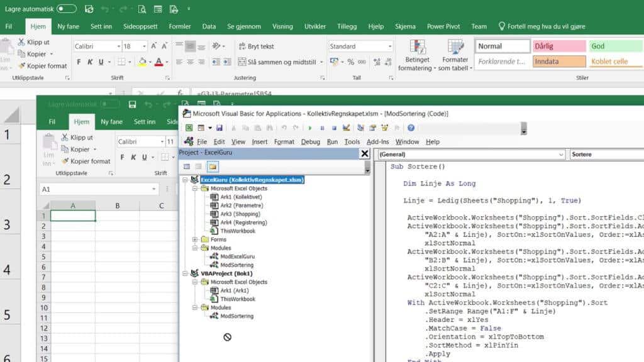644x362 pixels.
Task: Collapse Modules folder under ExcelGuru
Action: 195,248
